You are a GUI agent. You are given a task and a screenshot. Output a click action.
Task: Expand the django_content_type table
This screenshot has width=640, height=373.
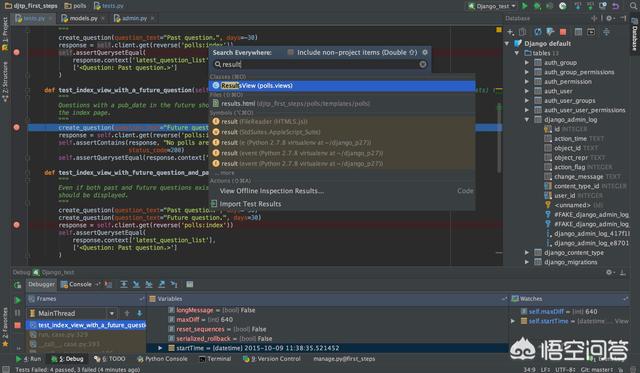pyautogui.click(x=527, y=253)
